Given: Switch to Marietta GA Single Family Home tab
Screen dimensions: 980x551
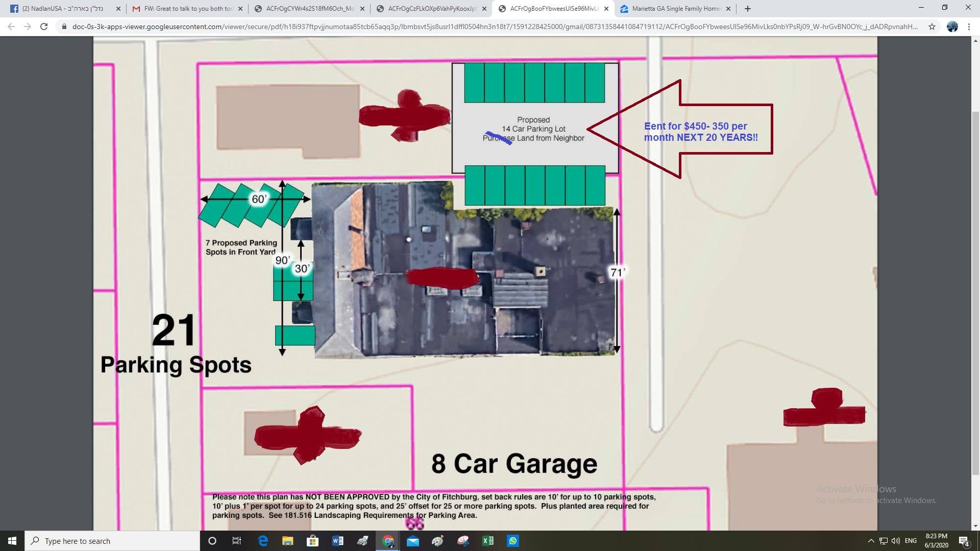Looking at the screenshot, I should (x=674, y=9).
